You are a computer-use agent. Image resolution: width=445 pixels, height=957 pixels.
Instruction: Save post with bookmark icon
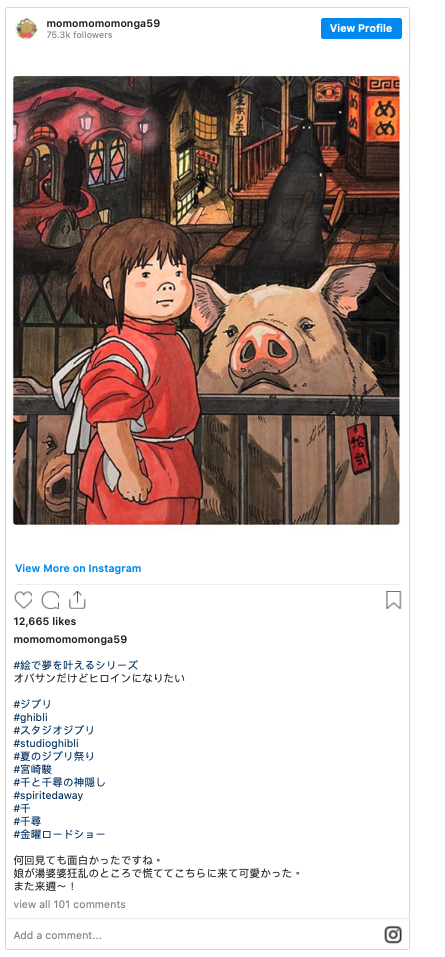(x=394, y=600)
